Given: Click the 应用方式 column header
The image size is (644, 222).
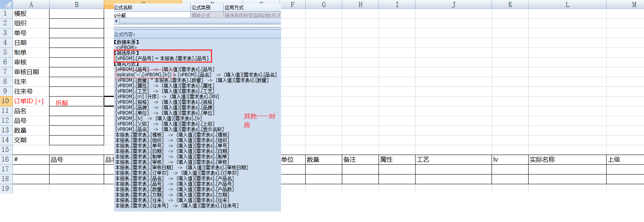Looking at the screenshot, I should [252, 7].
